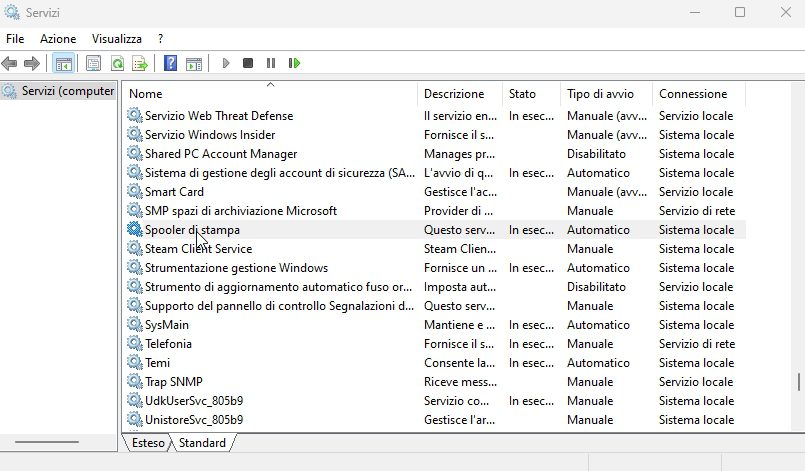Click gear icon of Temi
The image size is (805, 471).
tap(135, 362)
